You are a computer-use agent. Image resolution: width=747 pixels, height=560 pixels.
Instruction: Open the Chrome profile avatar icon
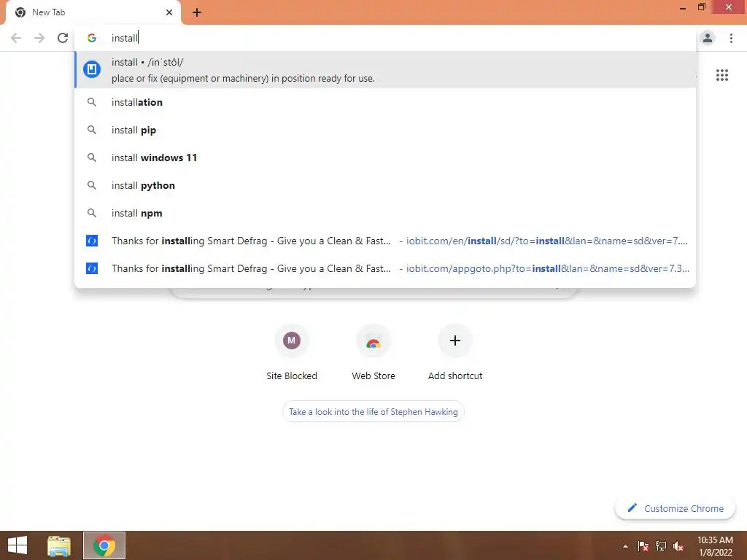(x=708, y=38)
